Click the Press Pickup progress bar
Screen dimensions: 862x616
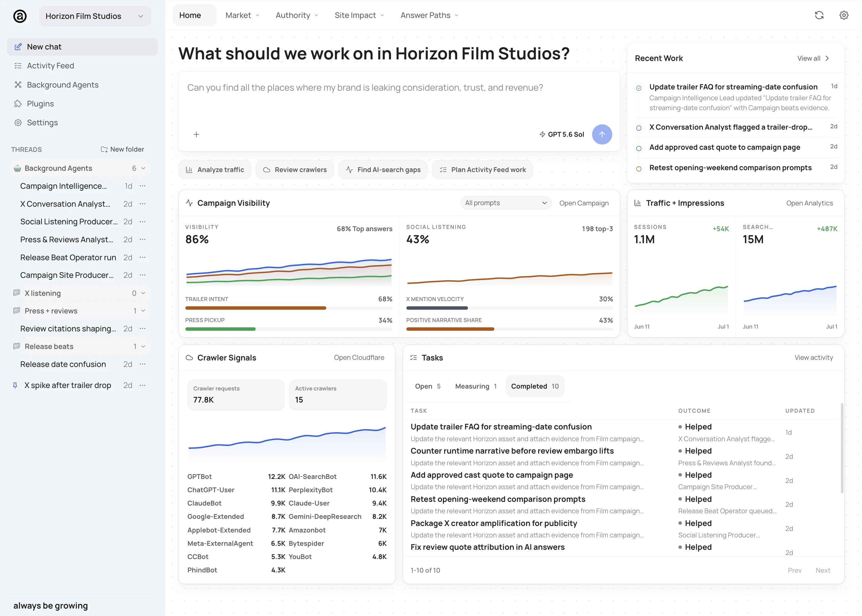(x=289, y=329)
